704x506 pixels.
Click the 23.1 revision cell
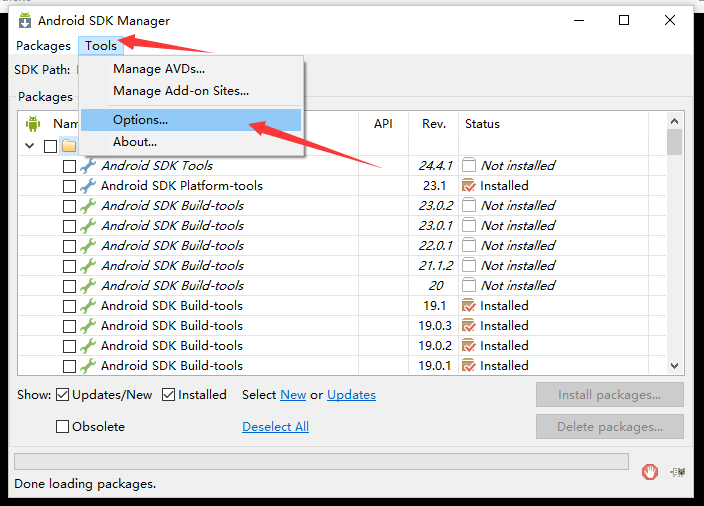coord(434,186)
